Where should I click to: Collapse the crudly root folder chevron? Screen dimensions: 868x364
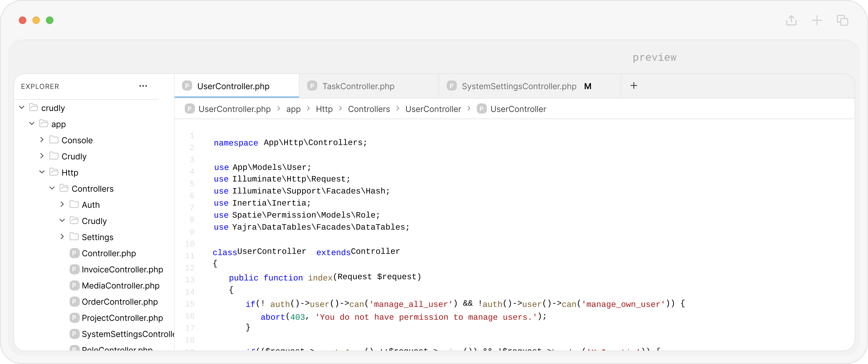(22, 107)
